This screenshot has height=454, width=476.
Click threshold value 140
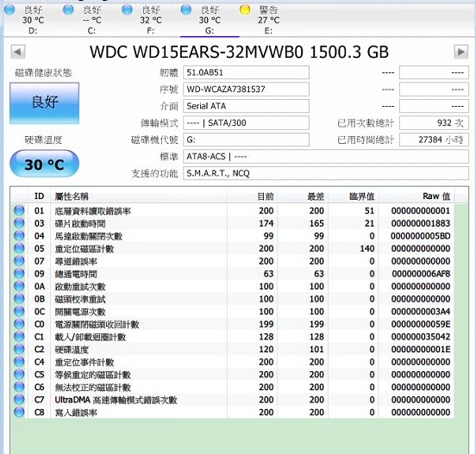tap(366, 248)
